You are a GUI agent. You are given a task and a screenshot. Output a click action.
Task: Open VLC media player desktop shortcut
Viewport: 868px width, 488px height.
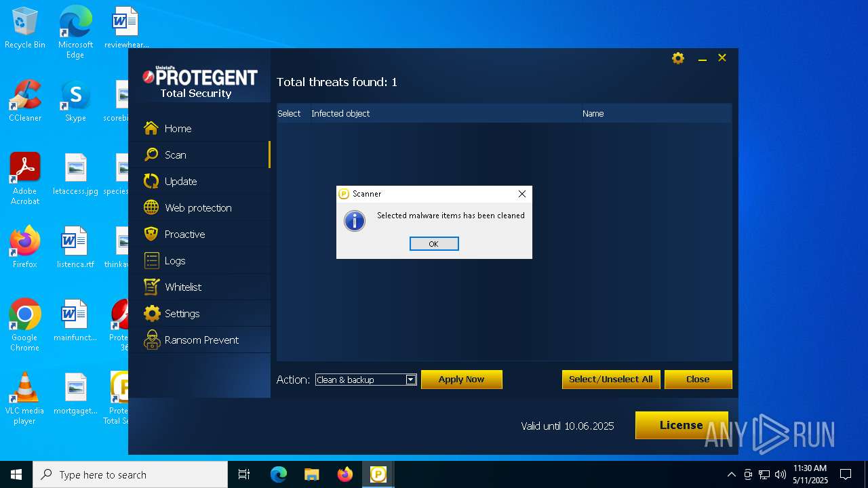point(25,399)
